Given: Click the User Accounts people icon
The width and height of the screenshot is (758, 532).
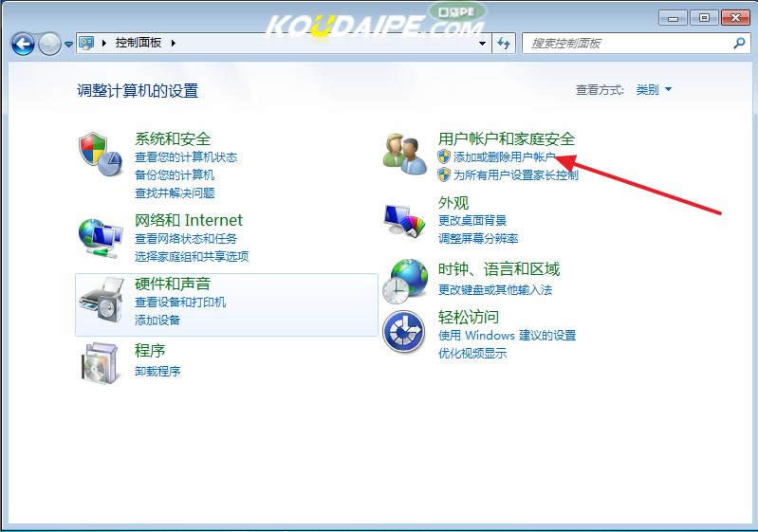Looking at the screenshot, I should point(405,155).
